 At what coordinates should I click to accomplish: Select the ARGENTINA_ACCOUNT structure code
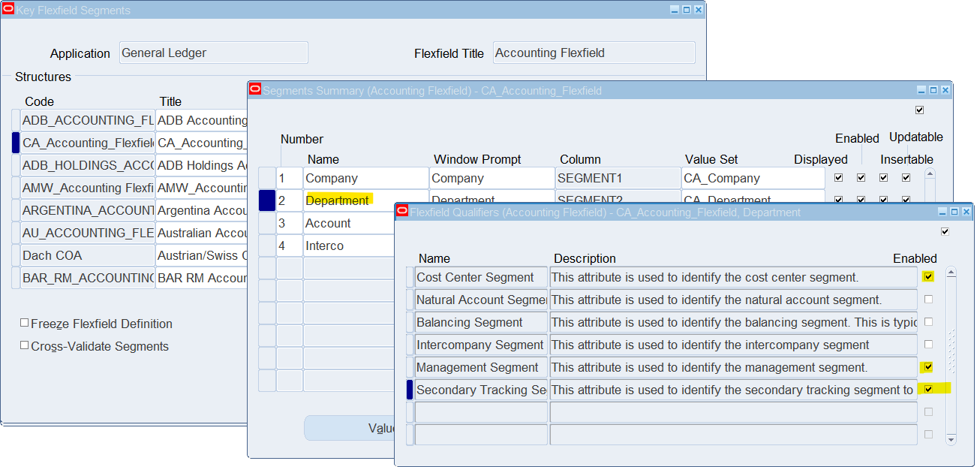88,210
